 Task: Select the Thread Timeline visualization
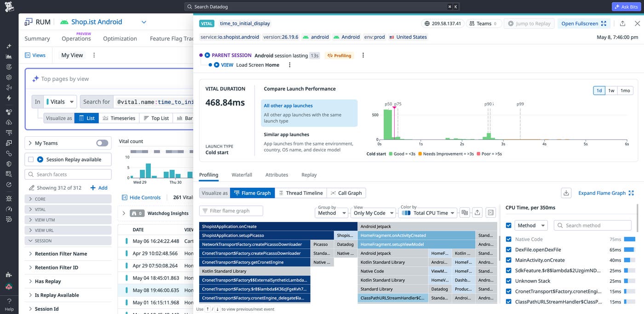pos(301,193)
